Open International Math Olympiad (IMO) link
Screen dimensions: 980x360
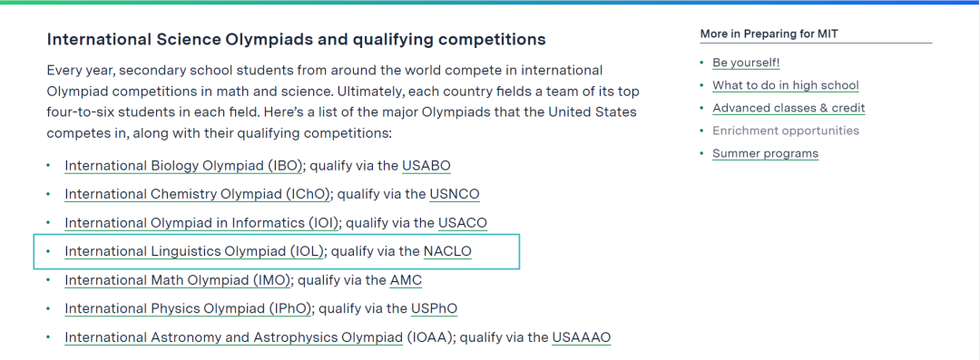tap(178, 280)
